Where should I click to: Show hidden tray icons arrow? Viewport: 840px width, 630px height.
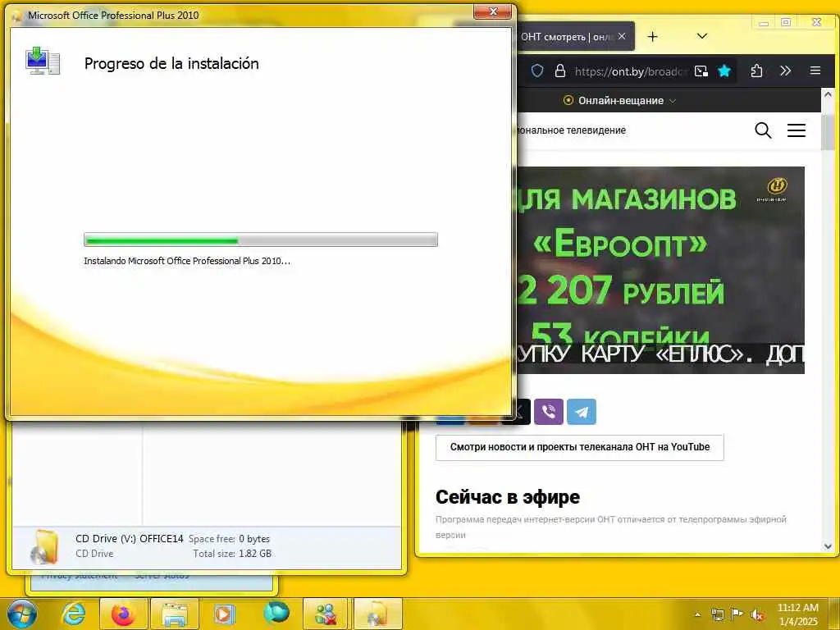tap(697, 614)
